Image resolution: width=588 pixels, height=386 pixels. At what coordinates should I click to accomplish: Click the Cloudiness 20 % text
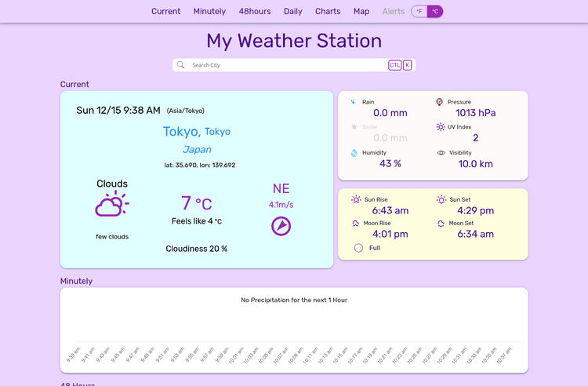coord(197,249)
